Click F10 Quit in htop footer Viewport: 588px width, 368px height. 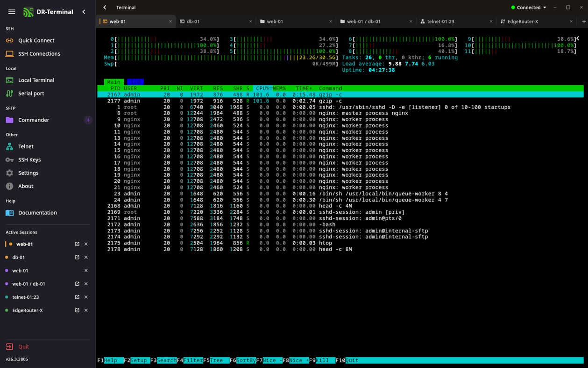tap(347, 361)
